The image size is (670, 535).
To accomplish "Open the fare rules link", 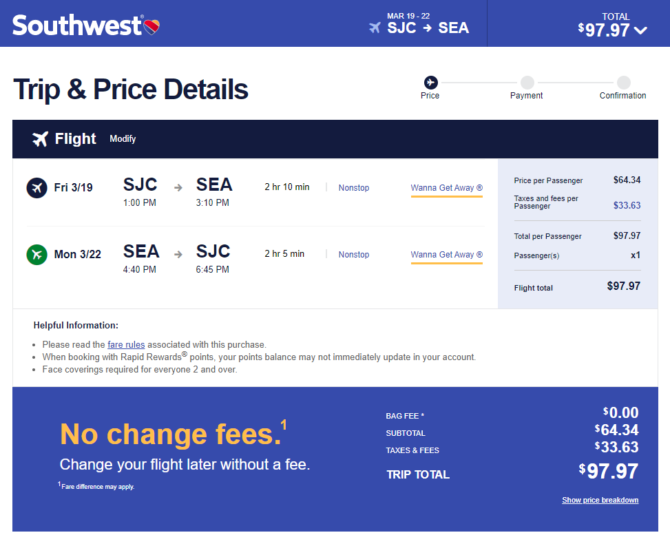I will 126,344.
